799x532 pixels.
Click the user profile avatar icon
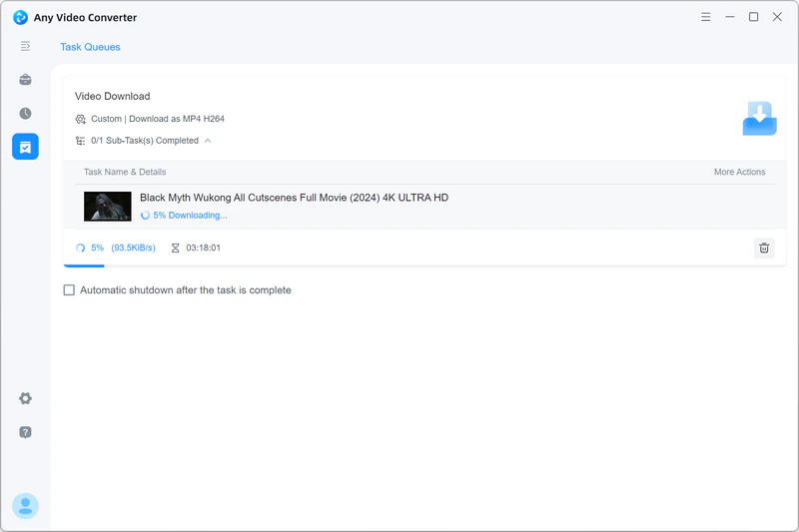click(x=25, y=506)
